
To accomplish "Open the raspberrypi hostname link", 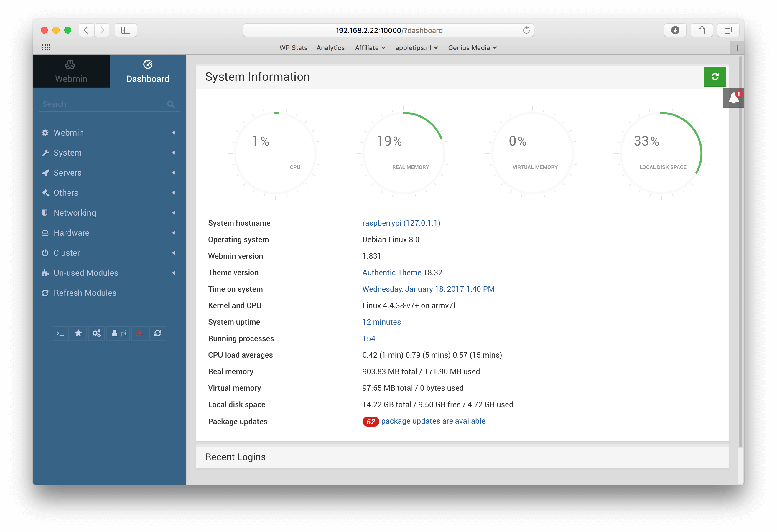I will pyautogui.click(x=401, y=223).
